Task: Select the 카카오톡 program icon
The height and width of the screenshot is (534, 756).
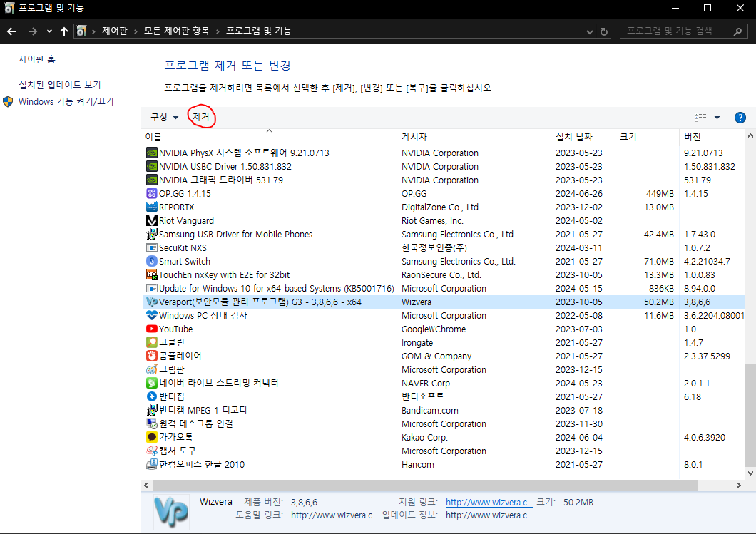Action: coord(151,437)
